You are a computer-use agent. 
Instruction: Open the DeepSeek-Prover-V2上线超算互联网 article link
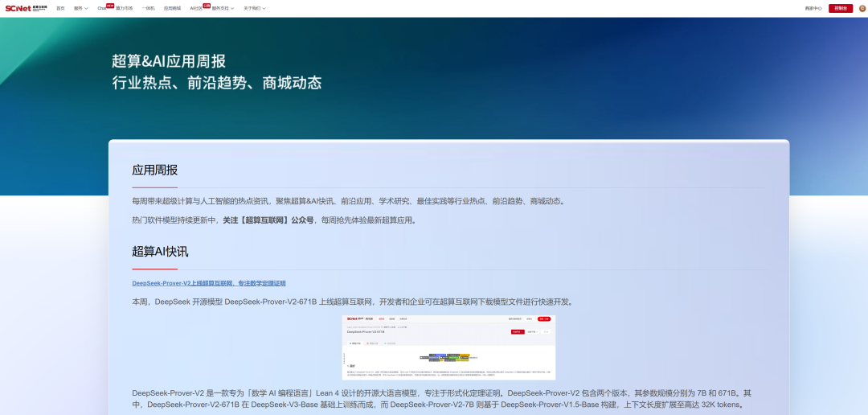coord(209,283)
